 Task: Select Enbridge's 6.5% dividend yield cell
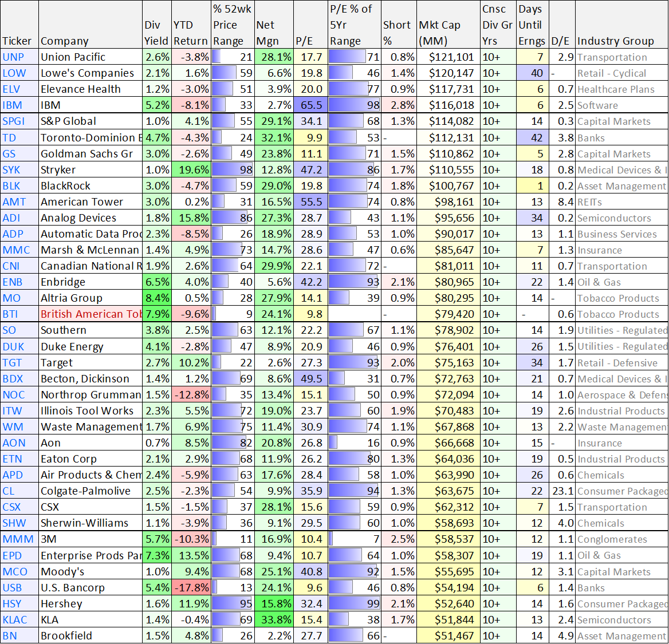click(x=157, y=282)
